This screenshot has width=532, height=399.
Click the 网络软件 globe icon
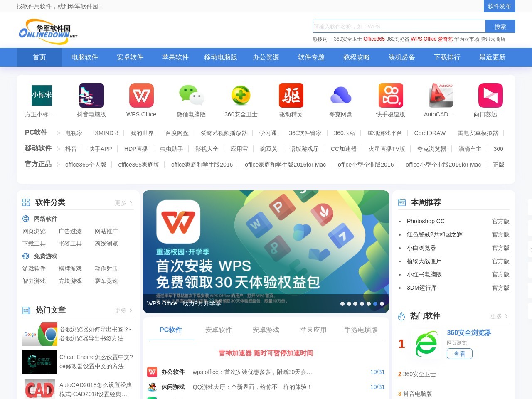[26, 219]
